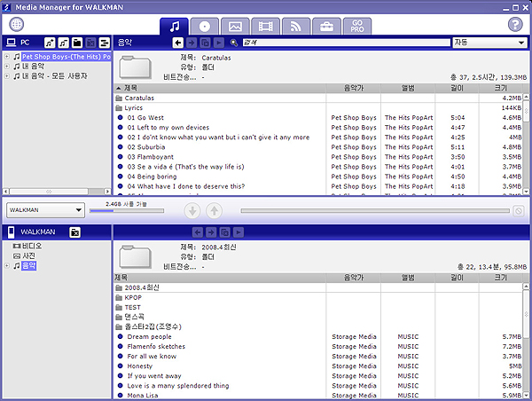The height and width of the screenshot is (401, 532).
Task: Select 내 음악 - 모든 사용자 tree item
Action: (x=55, y=76)
